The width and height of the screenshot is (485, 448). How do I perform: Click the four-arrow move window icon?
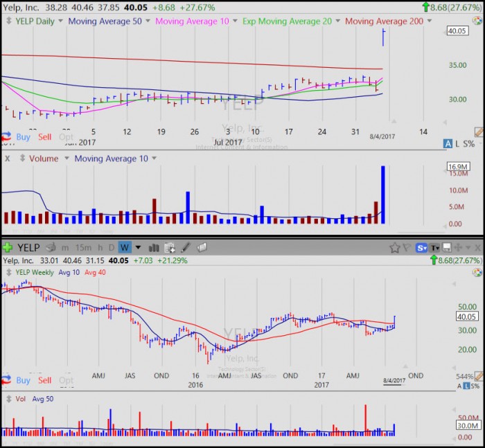click(459, 247)
